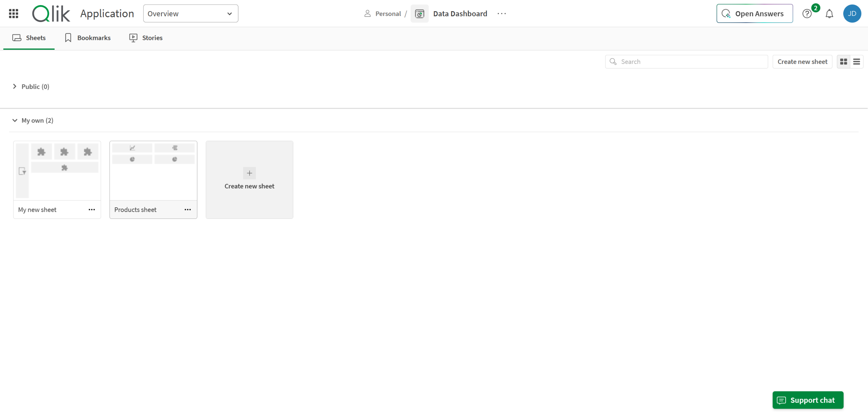Open the Products sheet thumbnail
The width and height of the screenshot is (868, 413).
pos(153,171)
